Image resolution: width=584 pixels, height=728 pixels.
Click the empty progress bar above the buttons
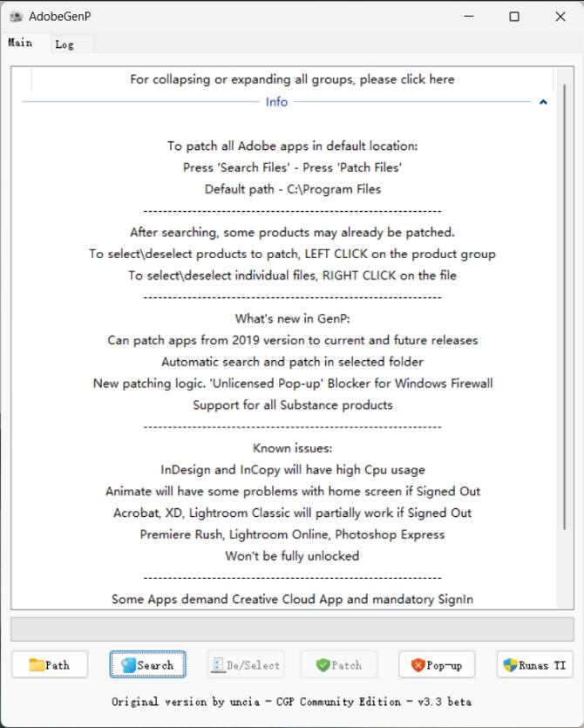click(x=292, y=629)
